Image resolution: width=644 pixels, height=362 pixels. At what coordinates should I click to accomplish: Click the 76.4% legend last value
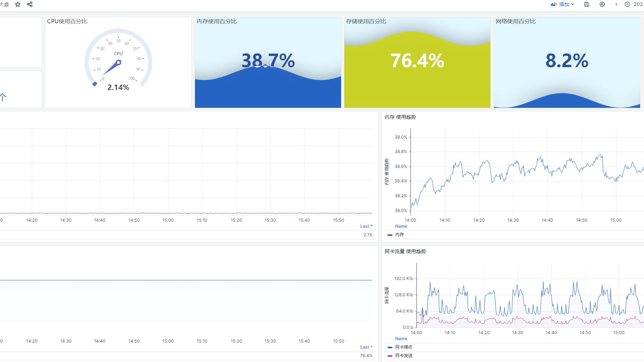pyautogui.click(x=366, y=356)
